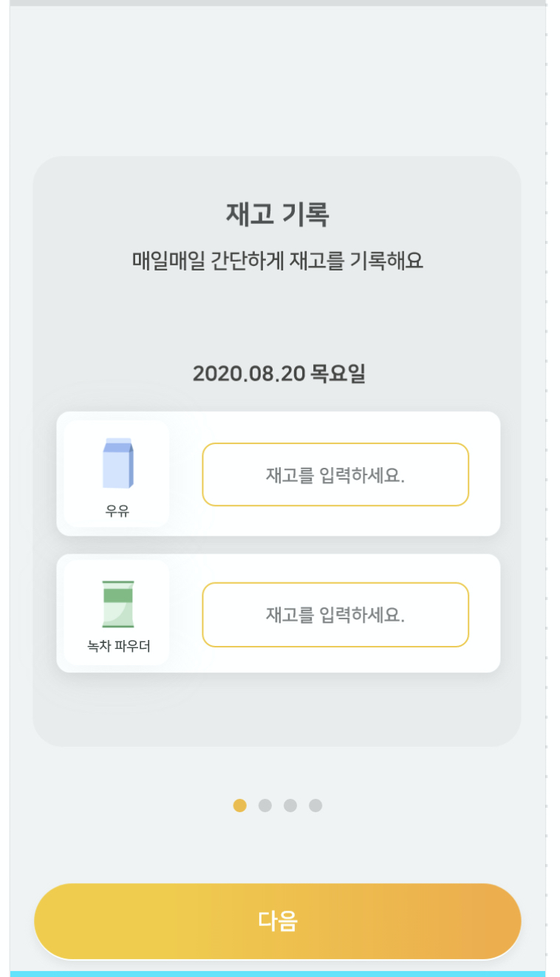Focus the 녹차 파우더 stock input field
The image size is (560, 977).
click(335, 615)
